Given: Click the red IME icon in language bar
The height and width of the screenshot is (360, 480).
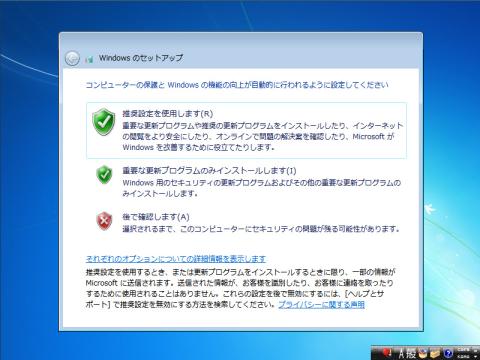Looking at the screenshot, I should [x=387, y=353].
